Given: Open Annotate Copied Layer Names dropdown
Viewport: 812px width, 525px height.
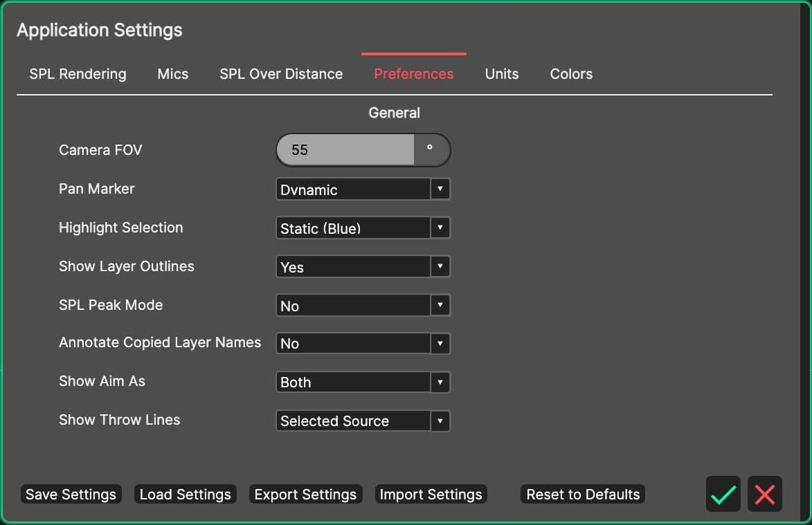Looking at the screenshot, I should pos(363,344).
